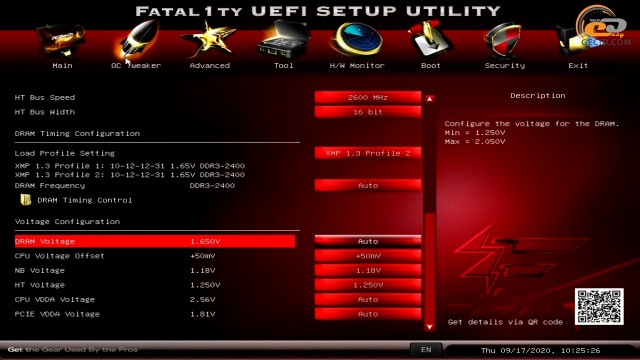Viewport: 640px width, 360px height.
Task: Select the HT Voltage row
Action: (x=155, y=285)
